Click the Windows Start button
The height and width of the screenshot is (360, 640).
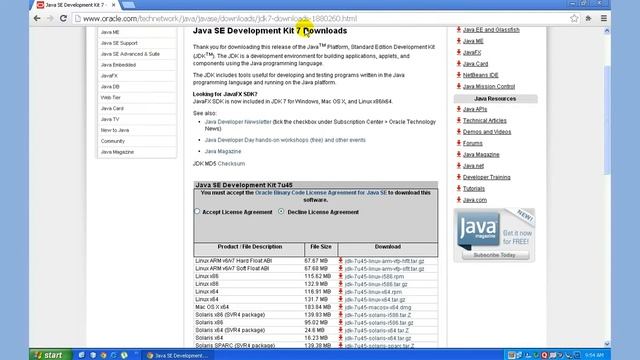point(50,355)
